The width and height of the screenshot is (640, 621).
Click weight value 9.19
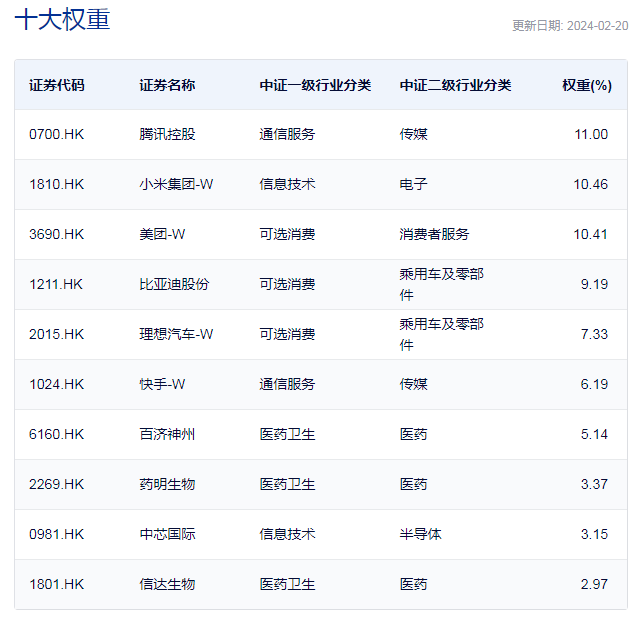click(x=594, y=284)
